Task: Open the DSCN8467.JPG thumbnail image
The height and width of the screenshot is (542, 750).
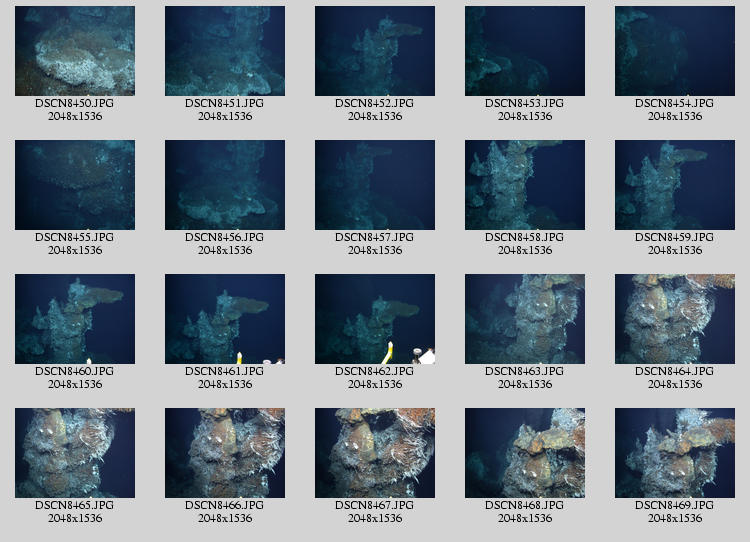Action: [375, 453]
